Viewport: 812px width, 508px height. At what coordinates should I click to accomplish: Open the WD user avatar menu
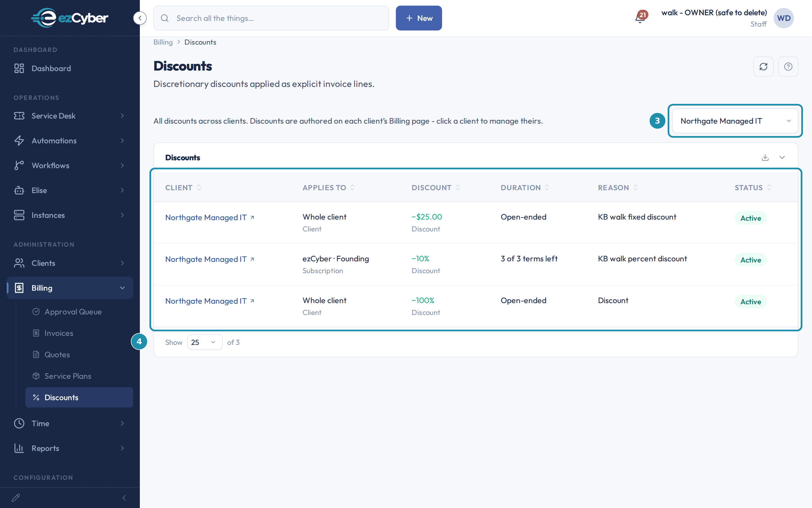[784, 18]
